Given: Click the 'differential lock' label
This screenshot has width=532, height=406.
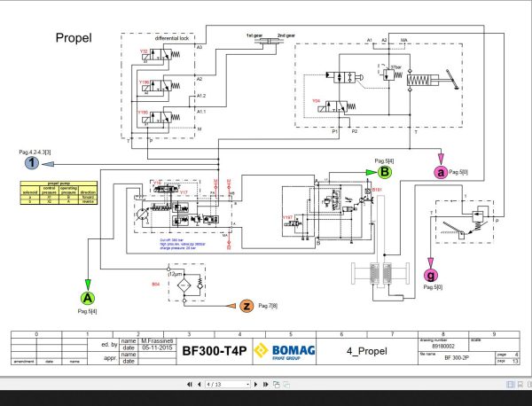Looking at the screenshot, I should [172, 38].
